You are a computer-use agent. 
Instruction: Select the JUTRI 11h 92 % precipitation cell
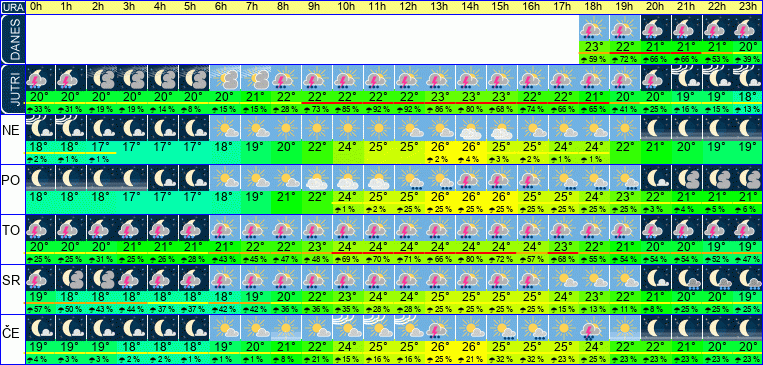coord(379,110)
